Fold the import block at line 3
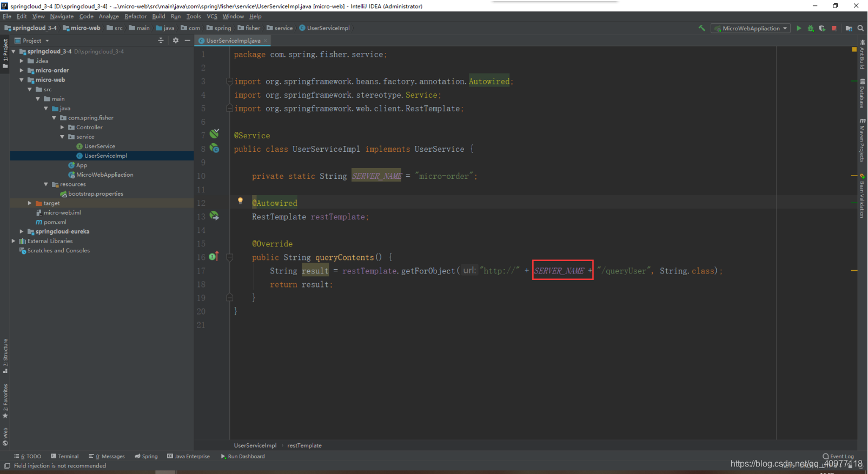Image resolution: width=868 pixels, height=474 pixels. pos(229,82)
